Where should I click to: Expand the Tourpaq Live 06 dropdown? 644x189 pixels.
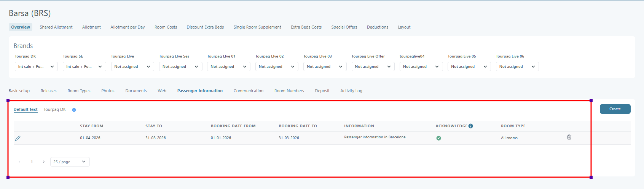(x=517, y=67)
